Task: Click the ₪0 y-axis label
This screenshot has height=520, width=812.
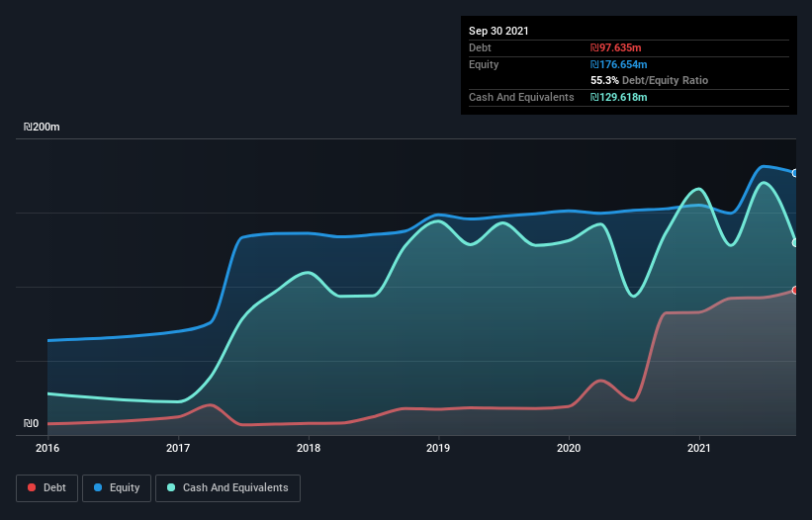Action: (x=31, y=423)
